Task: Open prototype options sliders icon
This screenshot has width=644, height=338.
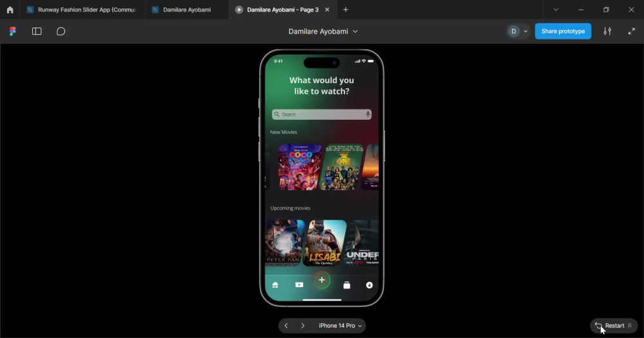Action: [607, 31]
